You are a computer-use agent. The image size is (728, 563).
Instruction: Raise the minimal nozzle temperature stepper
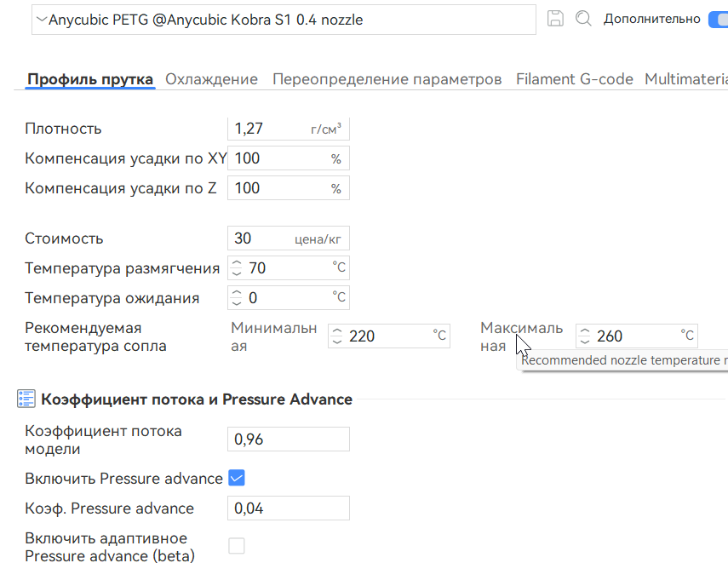click(337, 331)
